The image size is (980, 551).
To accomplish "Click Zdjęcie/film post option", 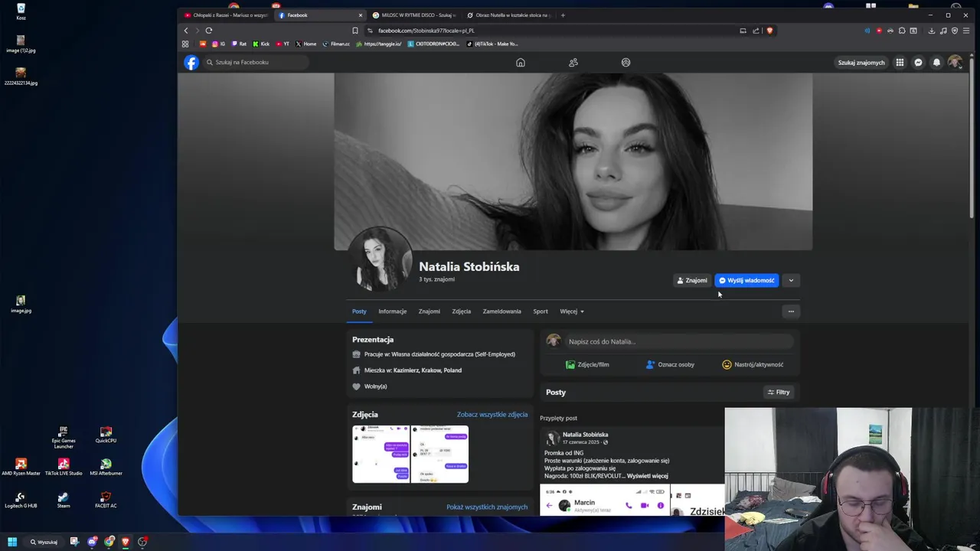I will 587,365.
